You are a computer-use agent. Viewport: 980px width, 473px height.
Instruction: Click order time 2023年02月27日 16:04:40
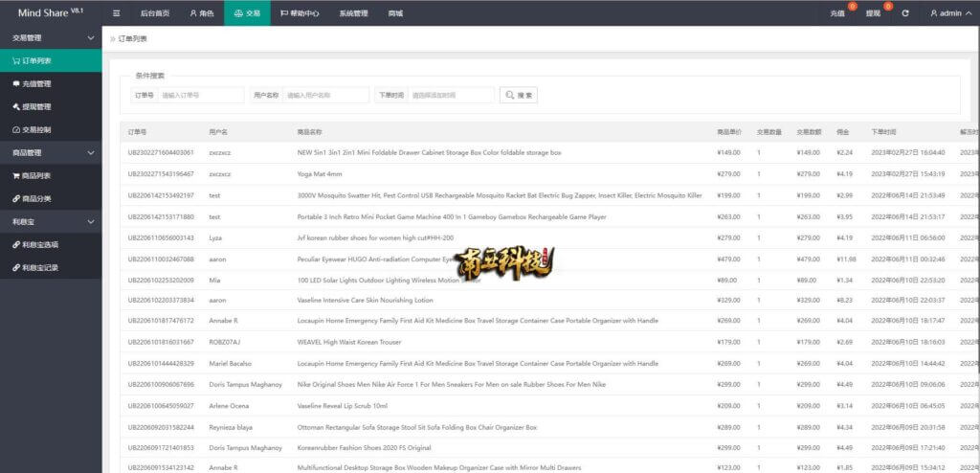[x=908, y=152]
